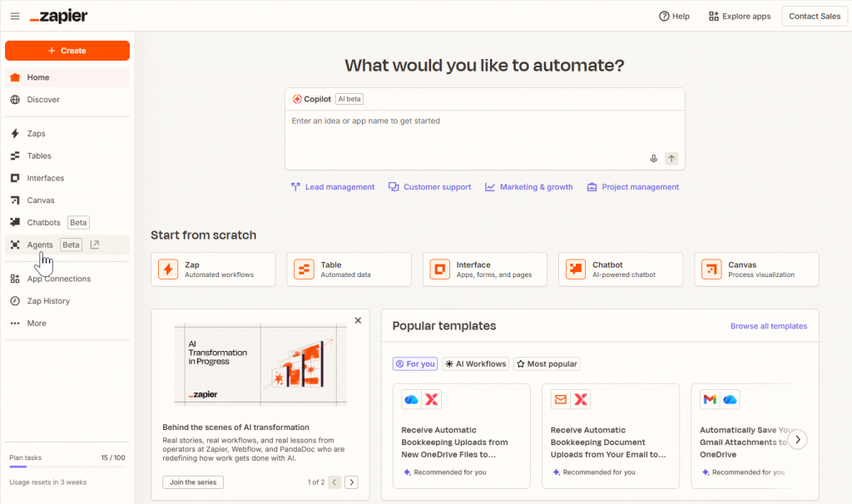
Task: Click the Interface icon tile
Action: [440, 269]
